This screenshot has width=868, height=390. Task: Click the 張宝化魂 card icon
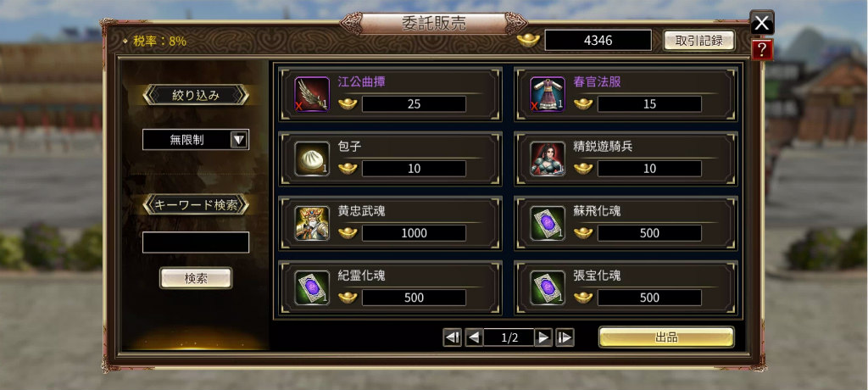548,288
